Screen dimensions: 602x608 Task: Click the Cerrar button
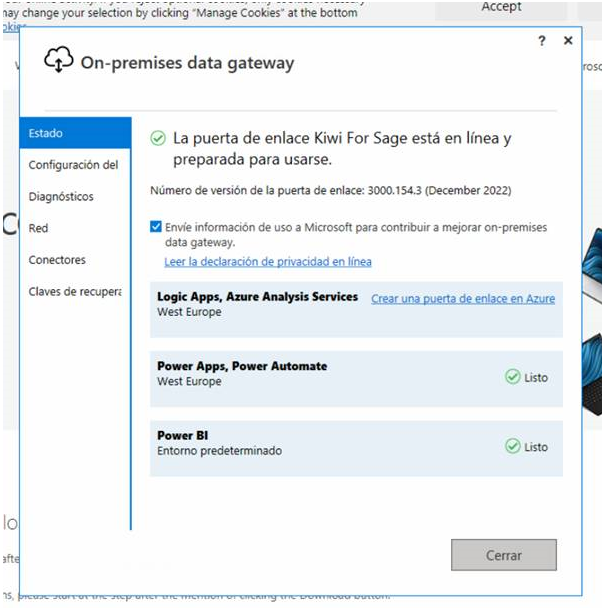point(504,555)
